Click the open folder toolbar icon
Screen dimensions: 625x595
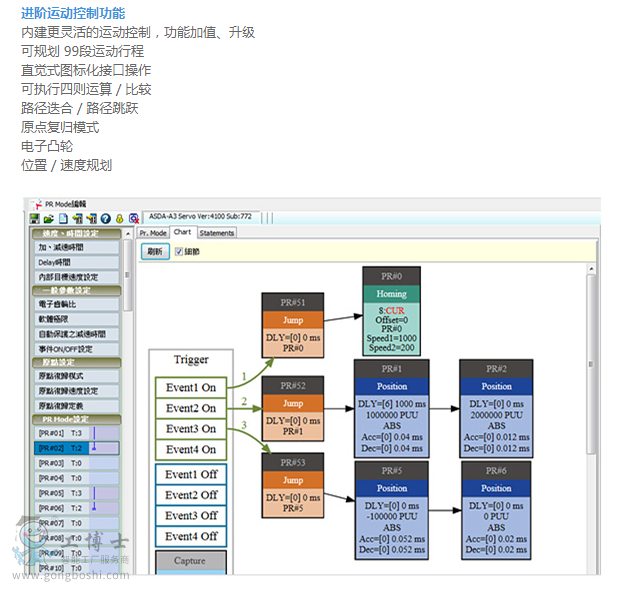point(48,218)
